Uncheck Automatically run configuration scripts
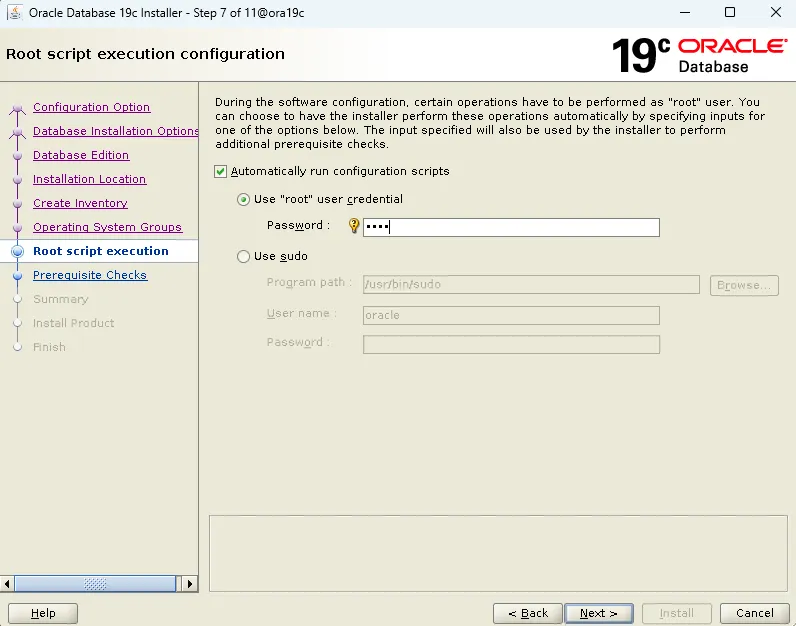The image size is (796, 626). (220, 172)
